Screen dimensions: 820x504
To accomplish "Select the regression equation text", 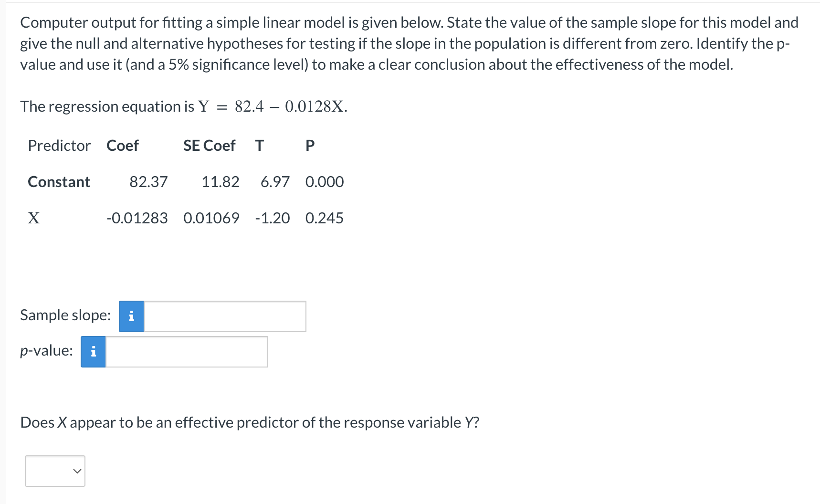I will [x=183, y=106].
